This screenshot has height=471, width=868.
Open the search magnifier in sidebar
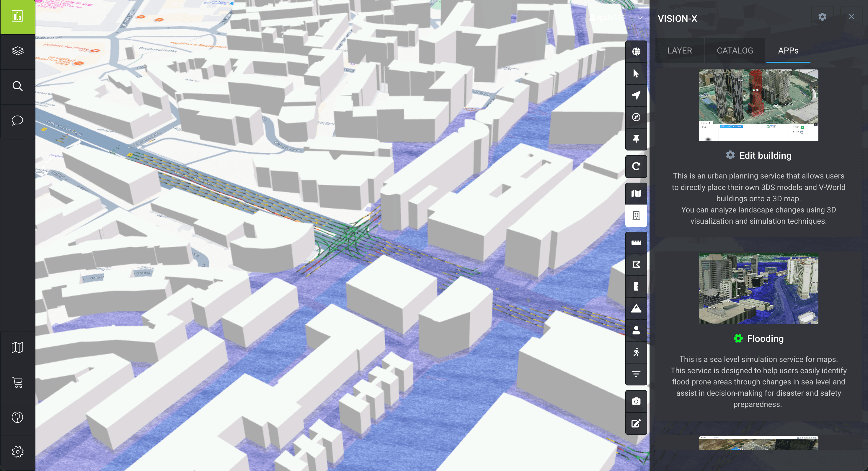click(x=17, y=86)
